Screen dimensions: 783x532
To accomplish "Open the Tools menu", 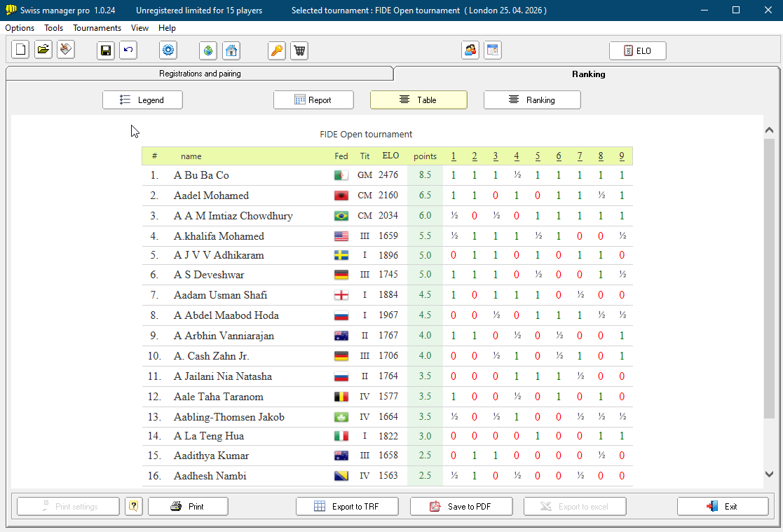I will 53,28.
